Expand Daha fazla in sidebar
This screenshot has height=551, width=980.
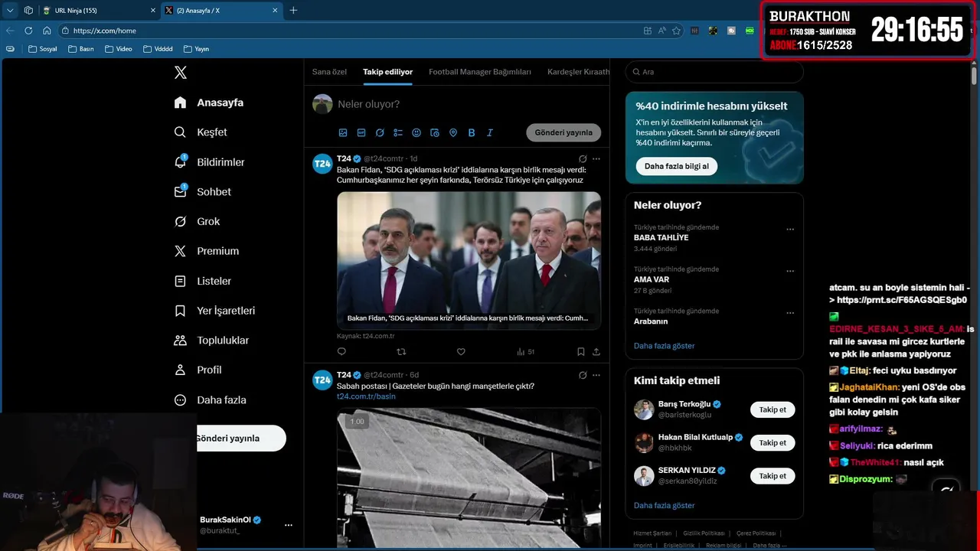(211, 400)
